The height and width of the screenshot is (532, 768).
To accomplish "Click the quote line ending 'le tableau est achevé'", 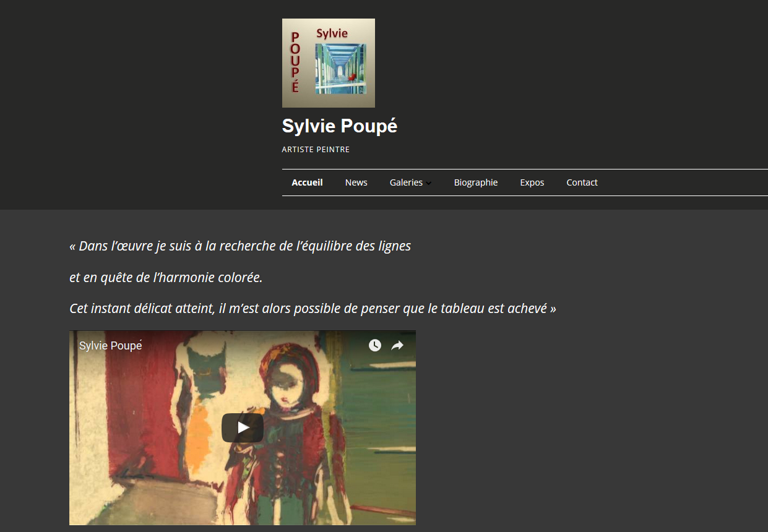I will [313, 308].
